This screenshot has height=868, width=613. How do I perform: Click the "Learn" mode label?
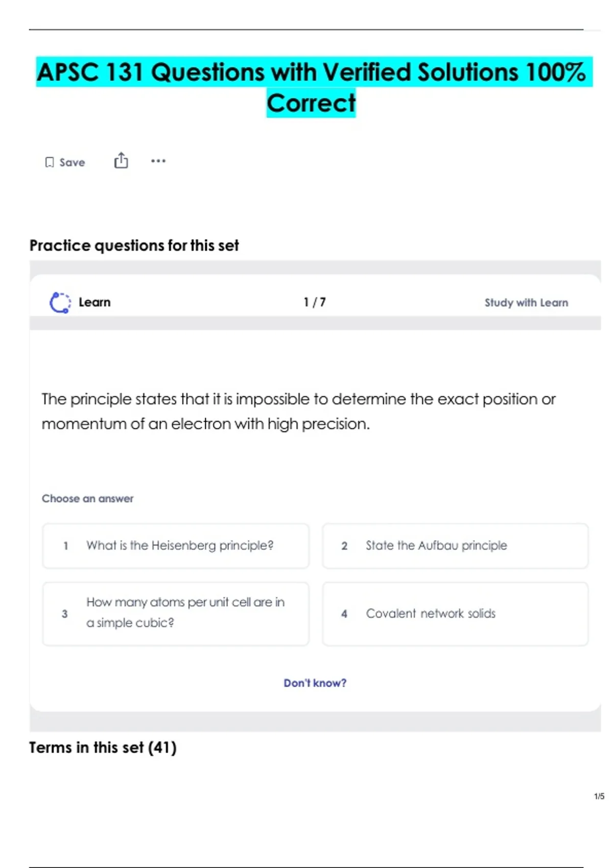pyautogui.click(x=95, y=302)
